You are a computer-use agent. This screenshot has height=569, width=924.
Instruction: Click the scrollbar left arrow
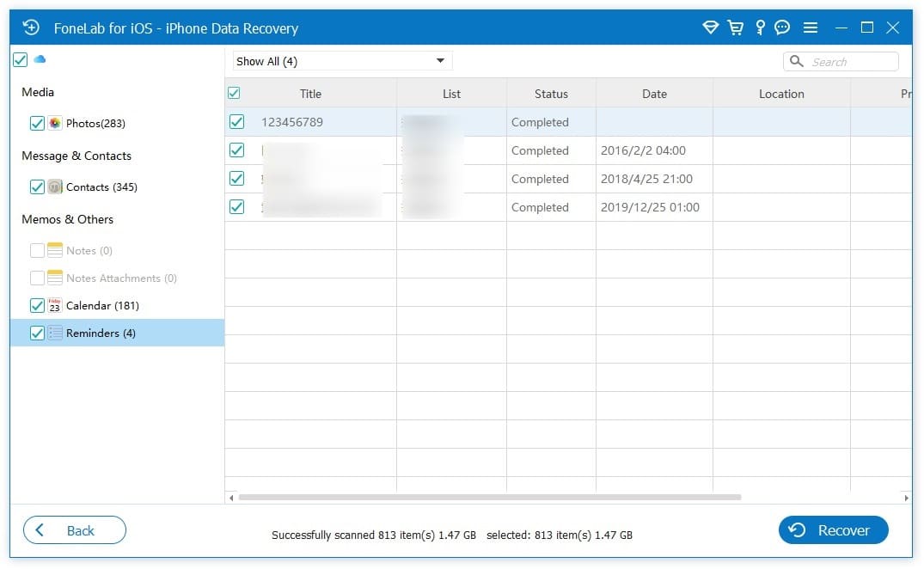click(231, 498)
